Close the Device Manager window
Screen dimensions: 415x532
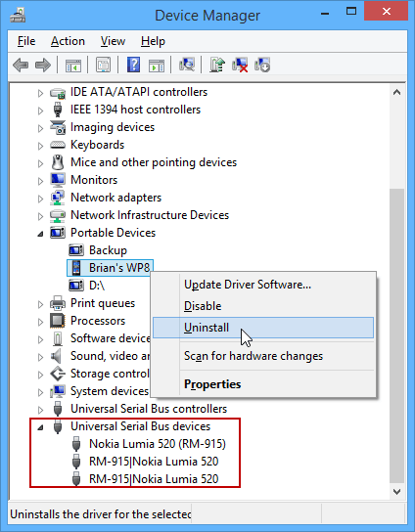click(387, 11)
